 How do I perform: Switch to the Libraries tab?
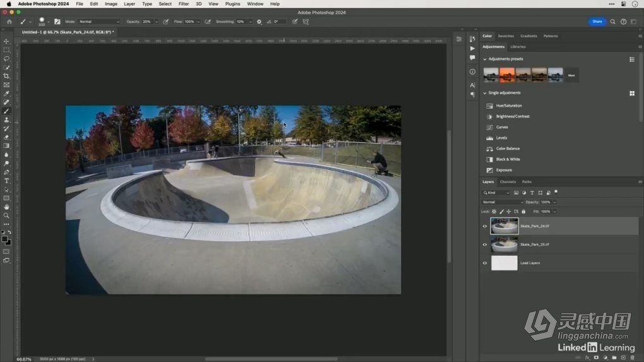coord(518,47)
